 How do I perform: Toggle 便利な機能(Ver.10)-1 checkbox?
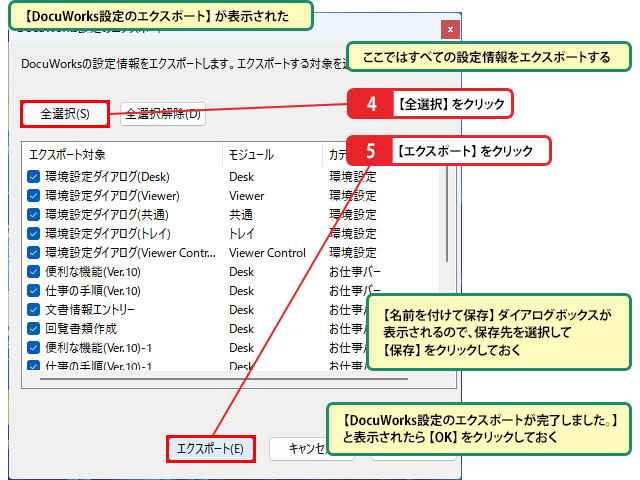click(x=33, y=348)
